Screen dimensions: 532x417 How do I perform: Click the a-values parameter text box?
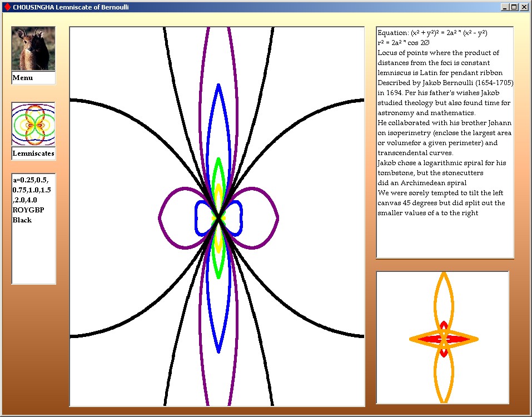(x=33, y=229)
